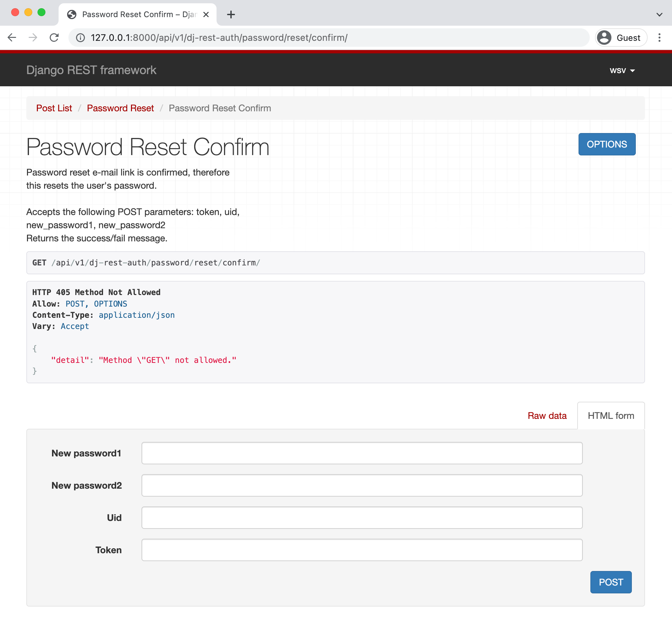Reload the page with the refresh icon

(x=54, y=38)
